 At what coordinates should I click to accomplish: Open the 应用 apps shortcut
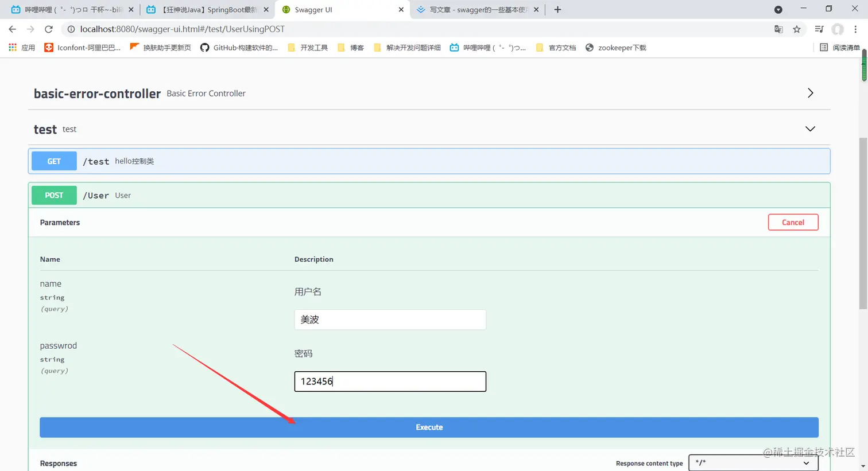(22, 48)
